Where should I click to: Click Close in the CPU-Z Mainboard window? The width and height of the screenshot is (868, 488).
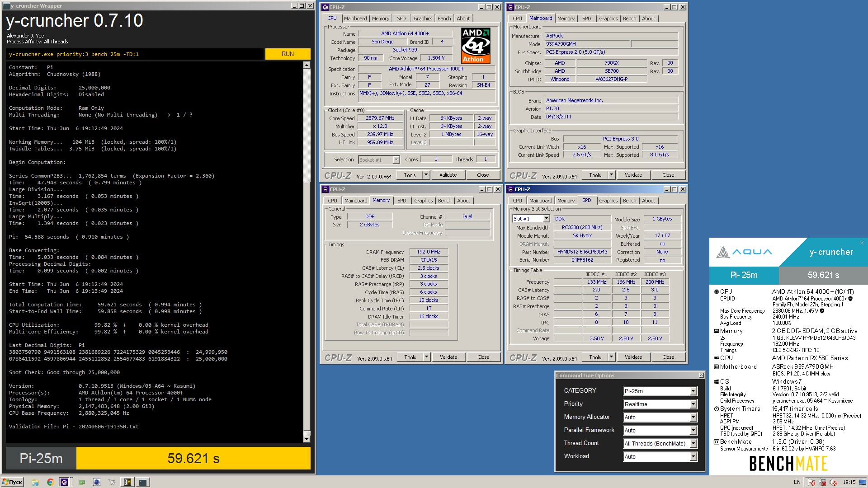tap(668, 175)
